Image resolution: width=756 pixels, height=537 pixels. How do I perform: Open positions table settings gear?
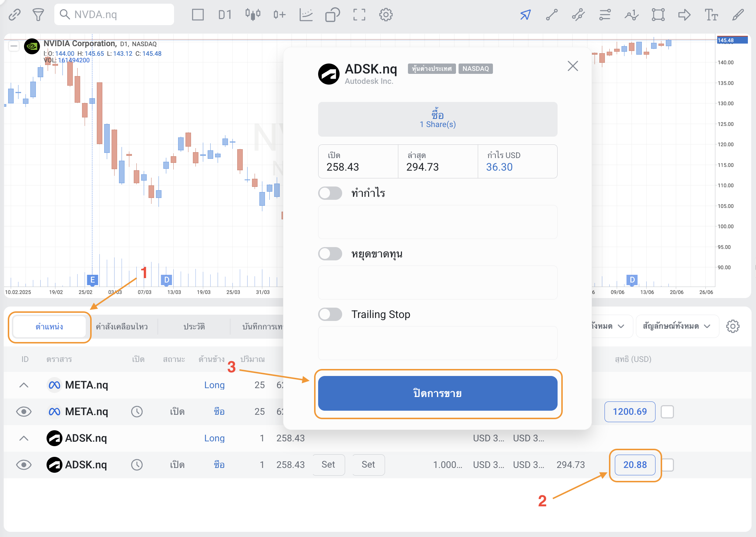(733, 326)
